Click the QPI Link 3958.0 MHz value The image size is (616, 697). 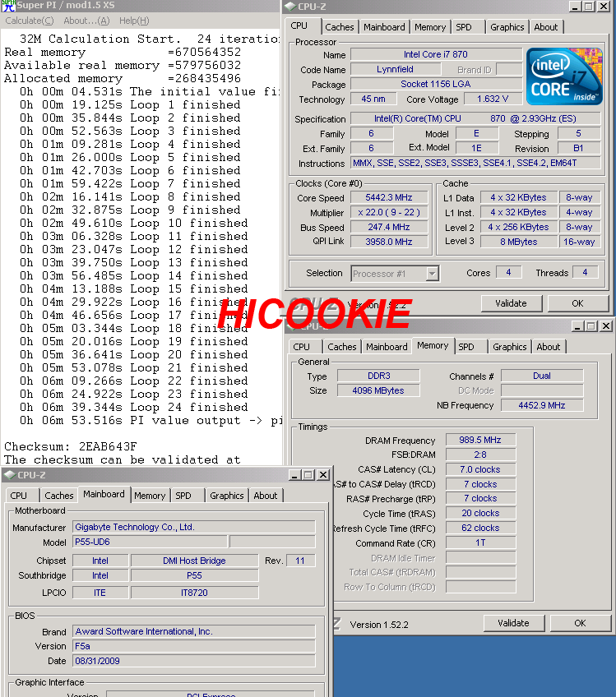389,242
